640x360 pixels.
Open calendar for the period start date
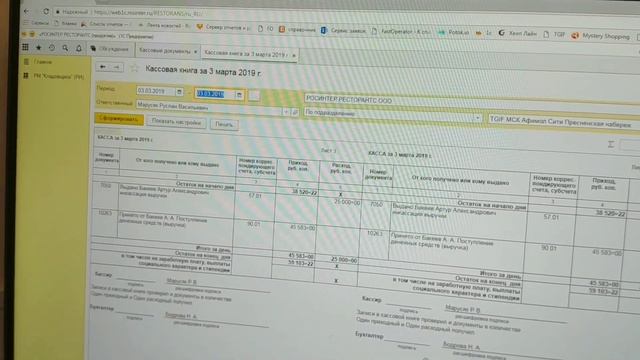tap(179, 92)
